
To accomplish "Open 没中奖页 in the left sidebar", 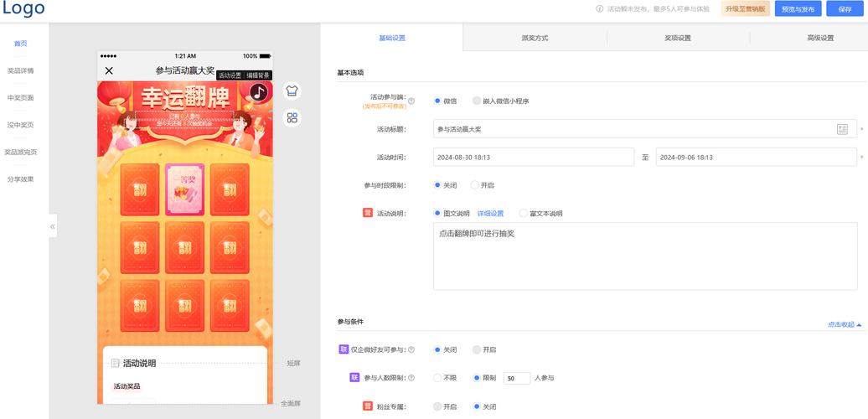I will click(20, 125).
